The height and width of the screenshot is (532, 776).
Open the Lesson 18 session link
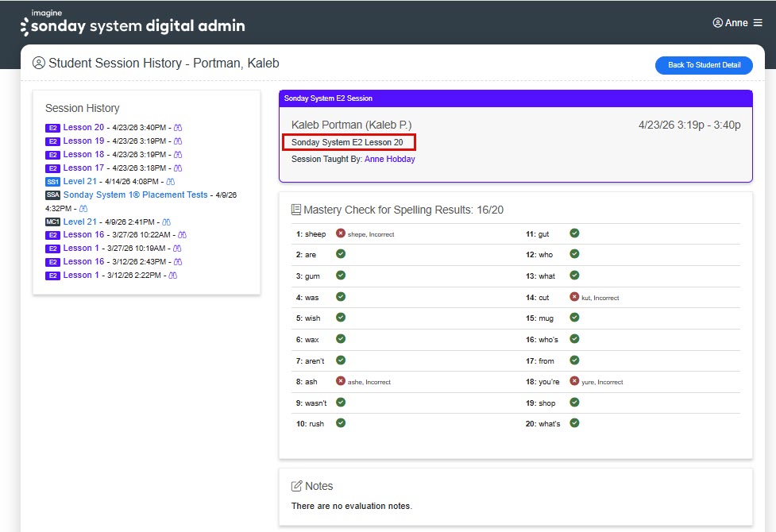pyautogui.click(x=83, y=154)
